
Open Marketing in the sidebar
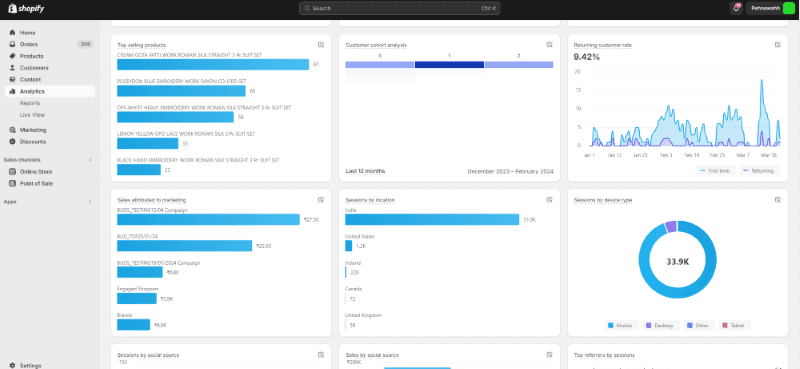(x=33, y=130)
